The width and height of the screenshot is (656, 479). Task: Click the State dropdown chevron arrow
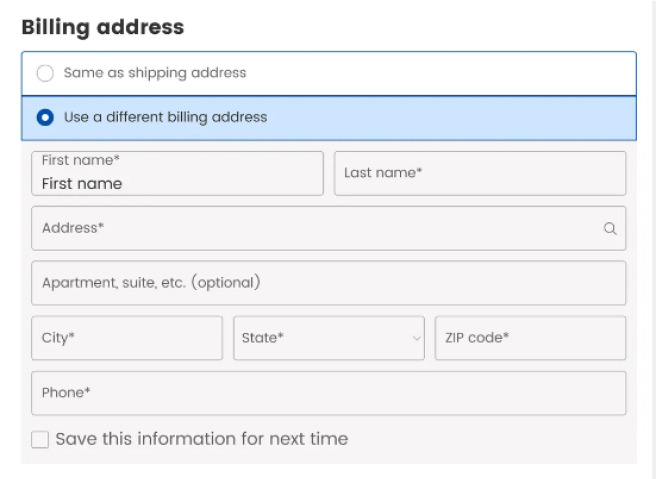point(417,338)
